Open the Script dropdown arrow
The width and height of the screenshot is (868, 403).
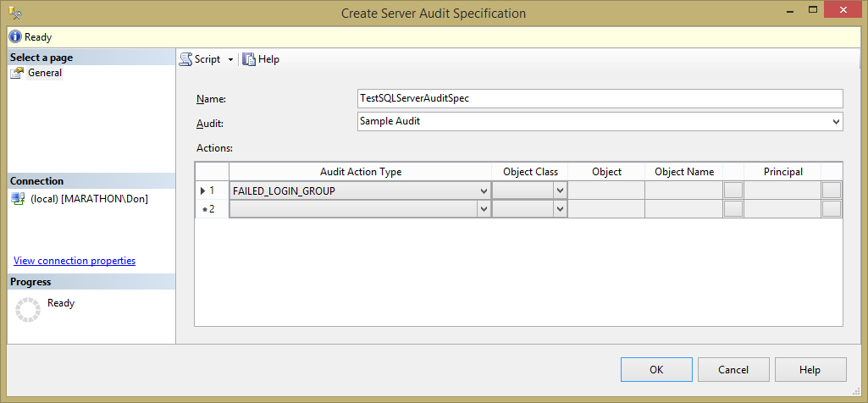click(230, 59)
